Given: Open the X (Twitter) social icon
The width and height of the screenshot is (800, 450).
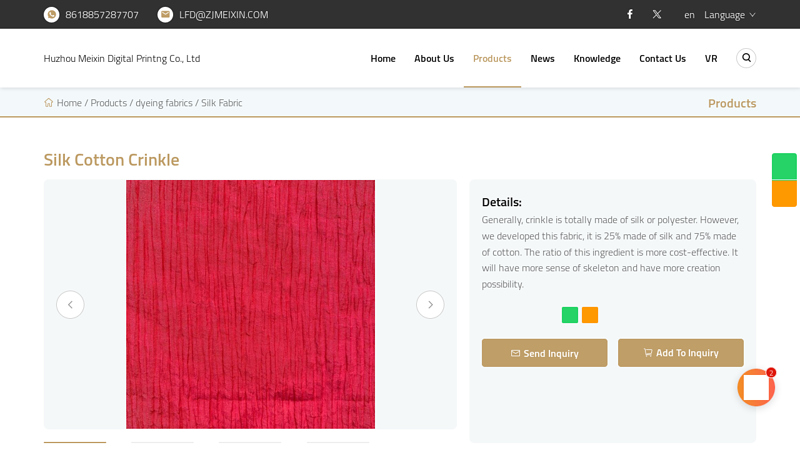Looking at the screenshot, I should (657, 15).
